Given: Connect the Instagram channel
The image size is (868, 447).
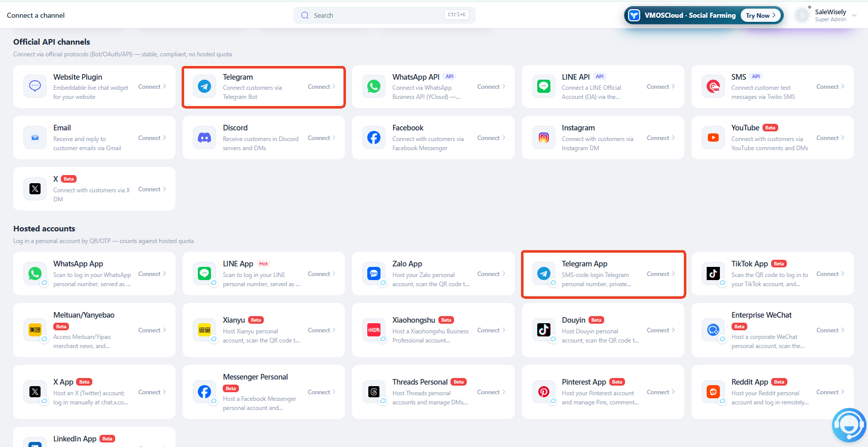Looking at the screenshot, I should tap(661, 138).
